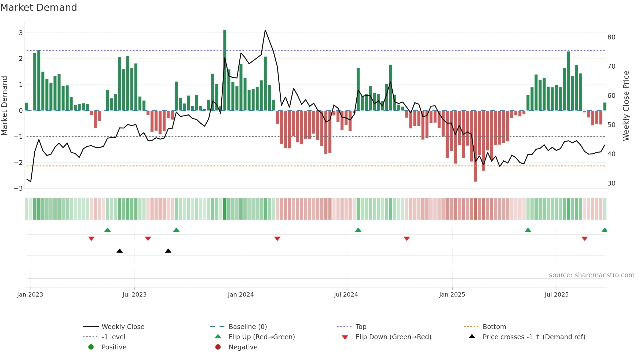The width and height of the screenshot is (644, 362).
Task: Select the 'Positive' legend label
Action: click(x=114, y=347)
